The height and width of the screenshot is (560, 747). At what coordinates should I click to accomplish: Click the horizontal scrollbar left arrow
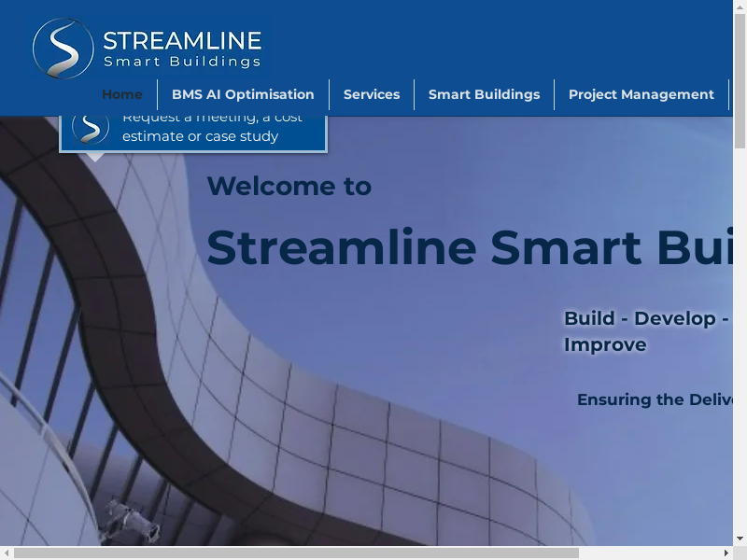(7, 553)
